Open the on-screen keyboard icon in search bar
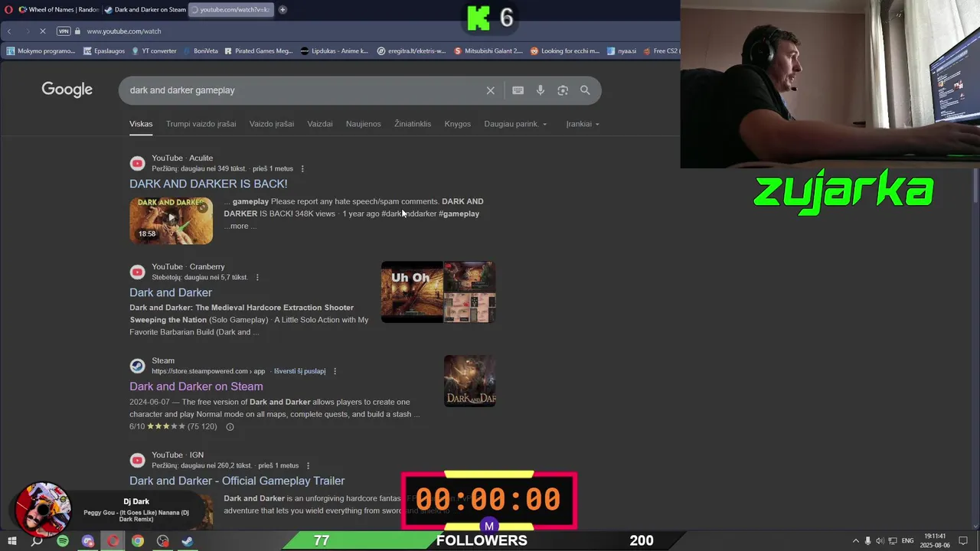980x551 pixels. pyautogui.click(x=518, y=90)
